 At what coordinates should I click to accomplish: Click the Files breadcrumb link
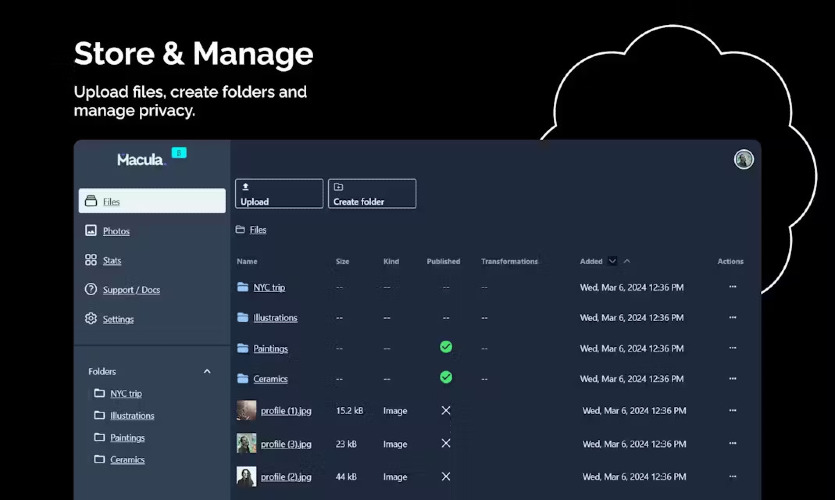(258, 229)
